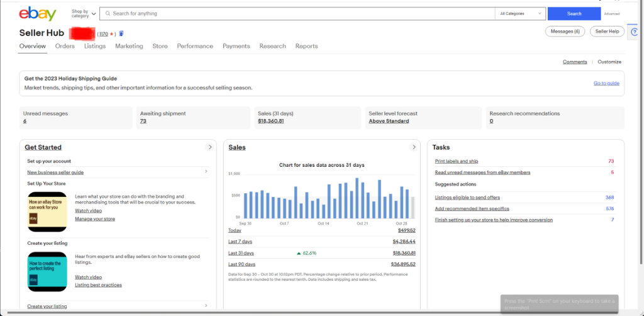Click the blue Search button
The height and width of the screenshot is (316, 644).
[574, 14]
